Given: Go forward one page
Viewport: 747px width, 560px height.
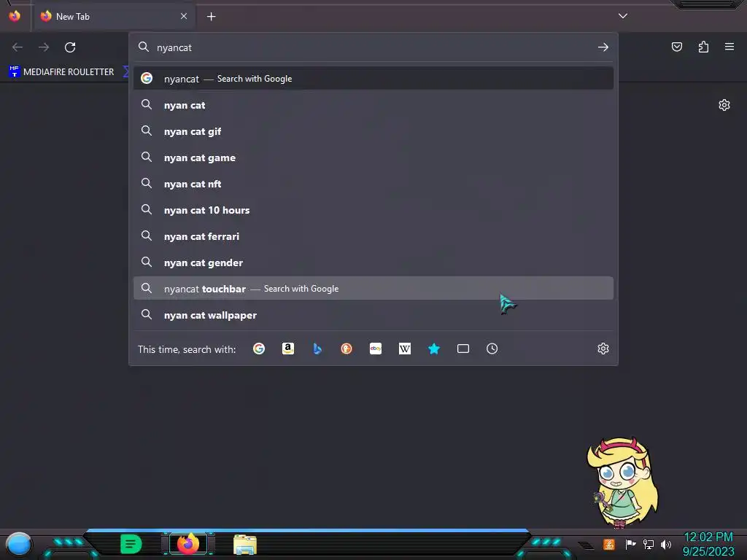Looking at the screenshot, I should (44, 47).
